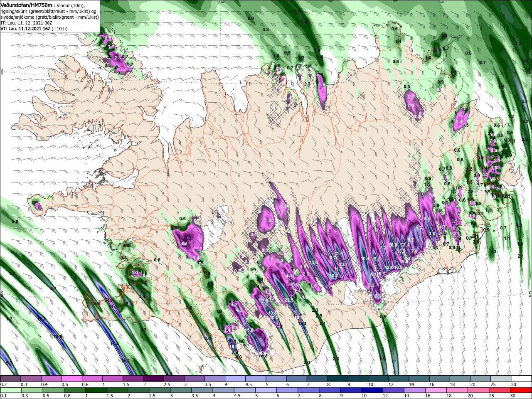This screenshot has width=532, height=399.
Task: Pick the crimson swatch between 20 and 25 in bottom row
Action: coord(479,390)
